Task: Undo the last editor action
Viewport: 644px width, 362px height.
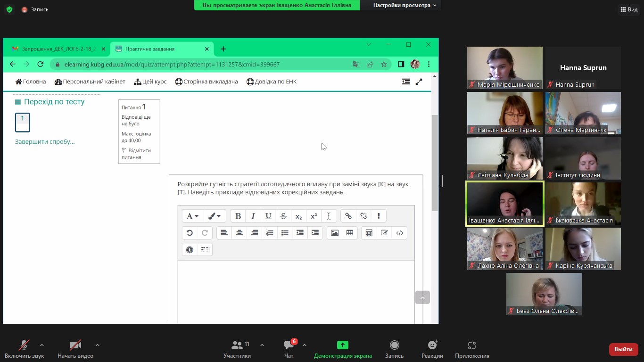Action: point(190,233)
